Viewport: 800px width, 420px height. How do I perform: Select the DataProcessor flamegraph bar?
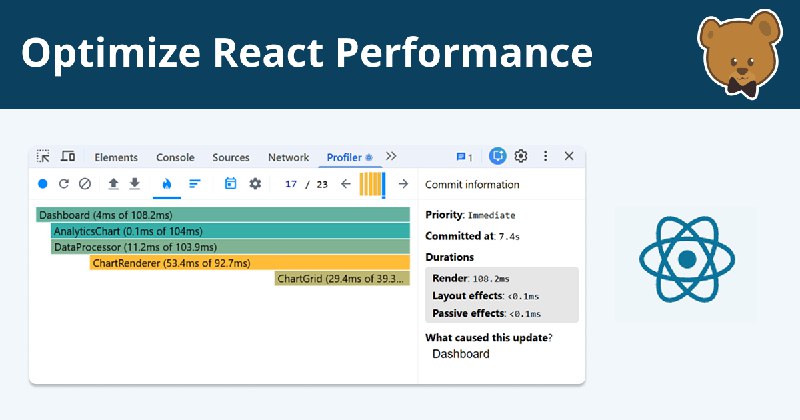[x=231, y=247]
